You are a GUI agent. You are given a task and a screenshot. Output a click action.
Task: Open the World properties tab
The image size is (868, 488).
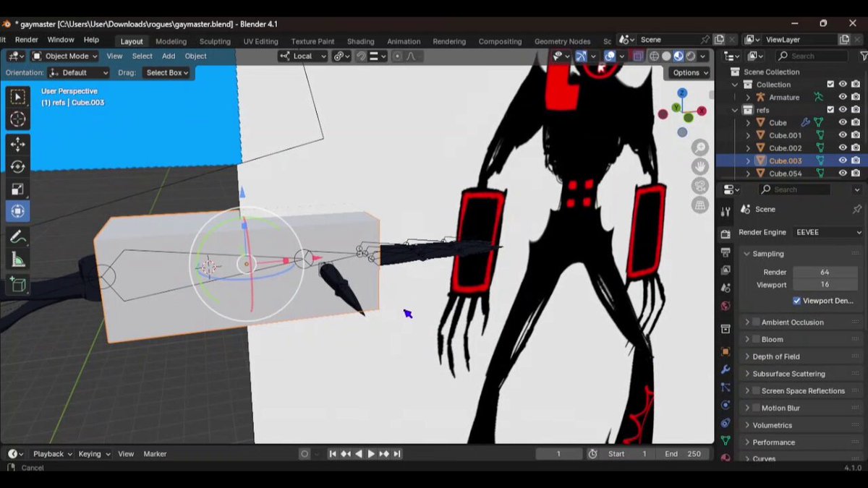point(726,306)
